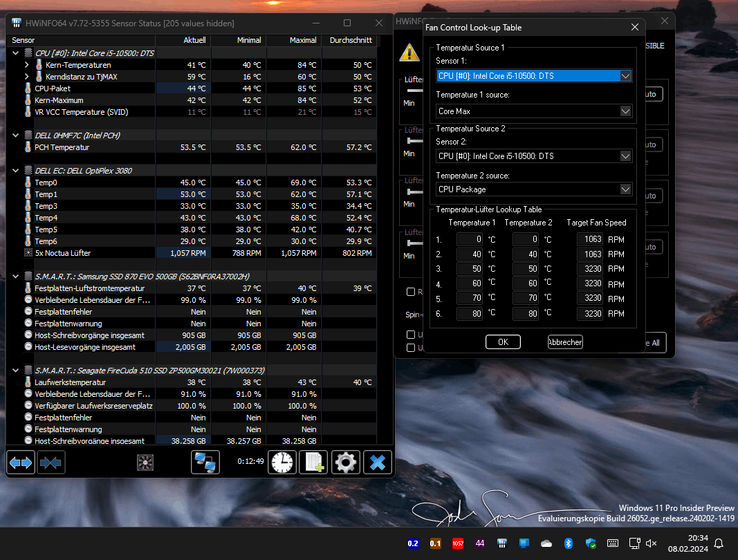Click PCH Temperatur thermometer icon
Screen dimensions: 738x560
[x=28, y=147]
